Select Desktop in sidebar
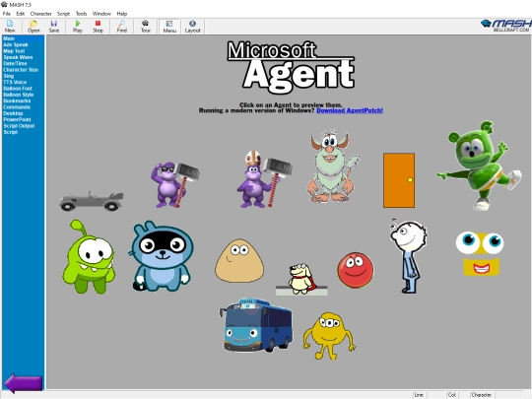Image resolution: width=532 pixels, height=399 pixels. pos(13,113)
